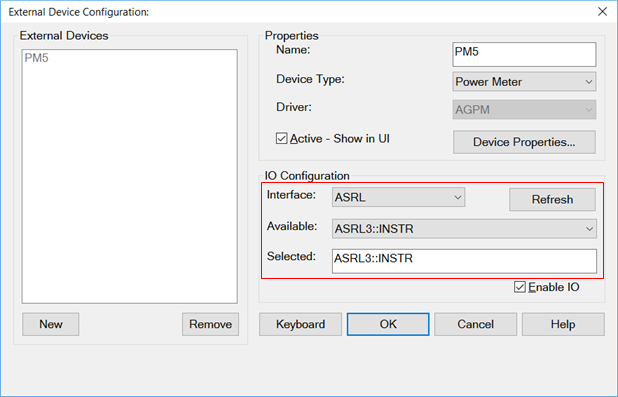Screen dimensions: 618x397
Task: Click the Name text field containing PM5
Action: (524, 54)
